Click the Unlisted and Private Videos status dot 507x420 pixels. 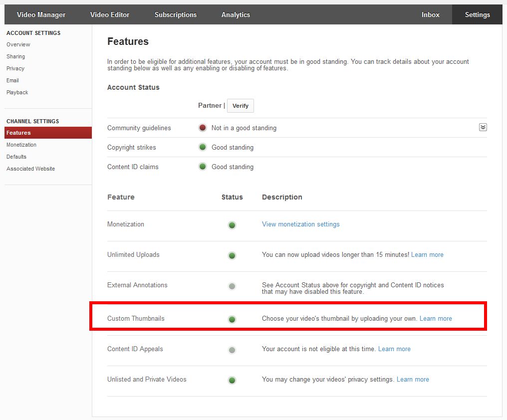click(x=232, y=380)
